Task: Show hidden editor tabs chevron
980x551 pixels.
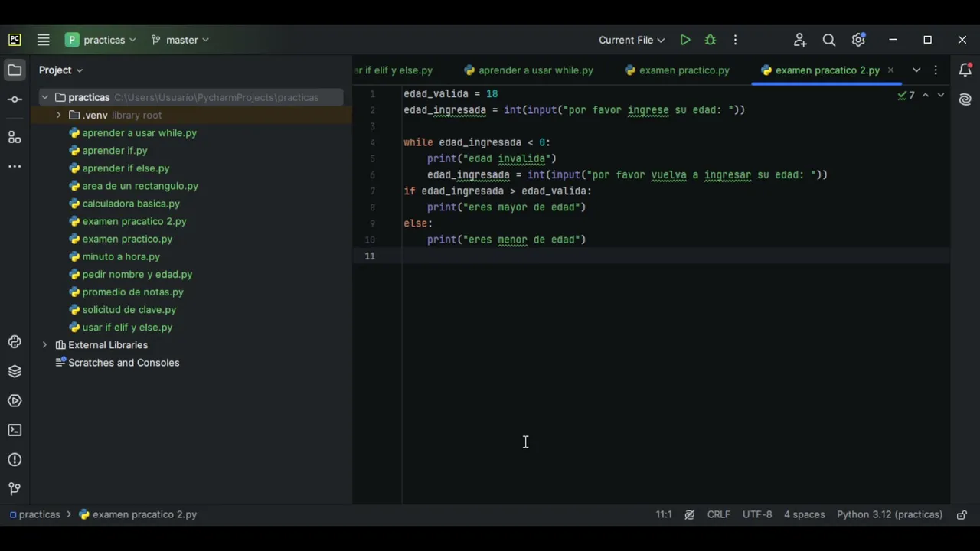Action: click(x=916, y=70)
